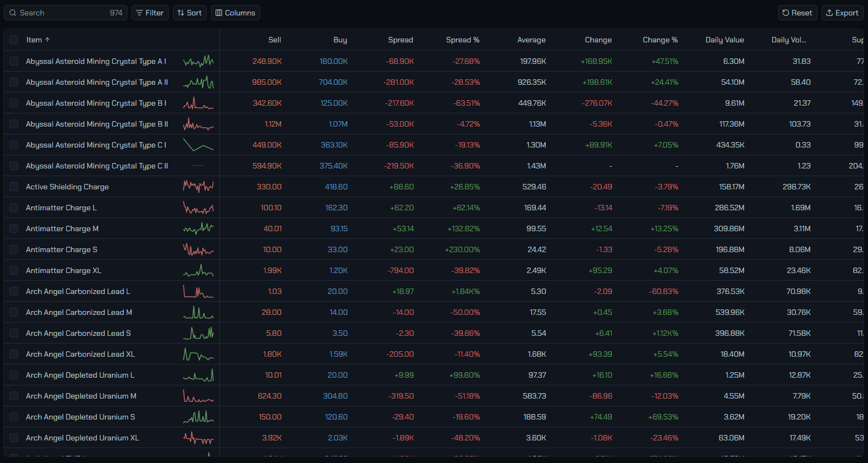Open sparkline for Antimatter Charge XL

(198, 270)
